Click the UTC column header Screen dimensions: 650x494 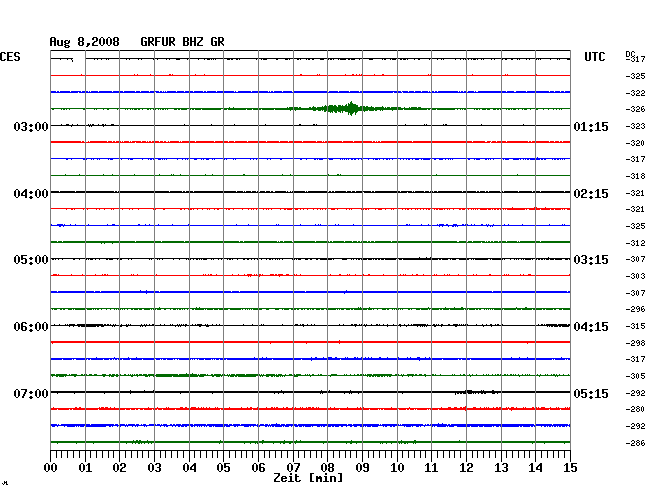click(x=594, y=57)
